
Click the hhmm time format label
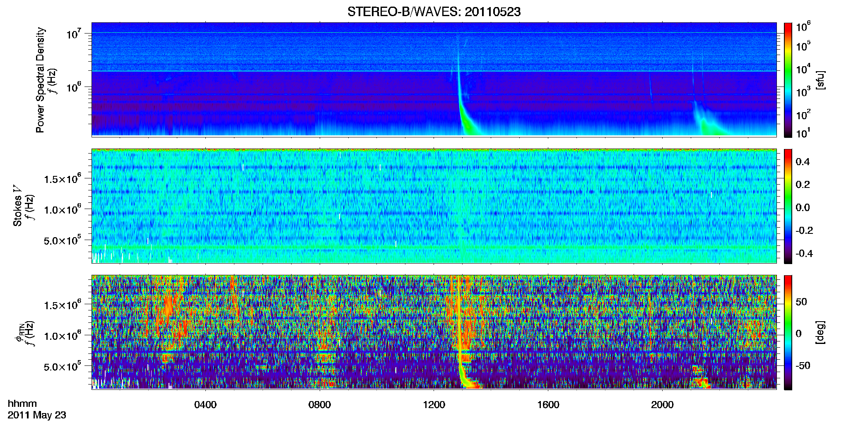[x=22, y=404]
